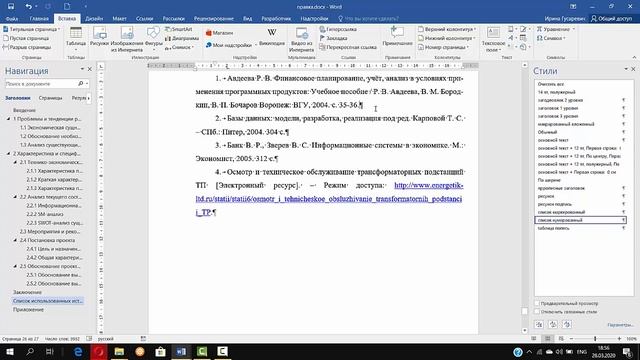Open the Текстовое поле dropdown

(493, 40)
